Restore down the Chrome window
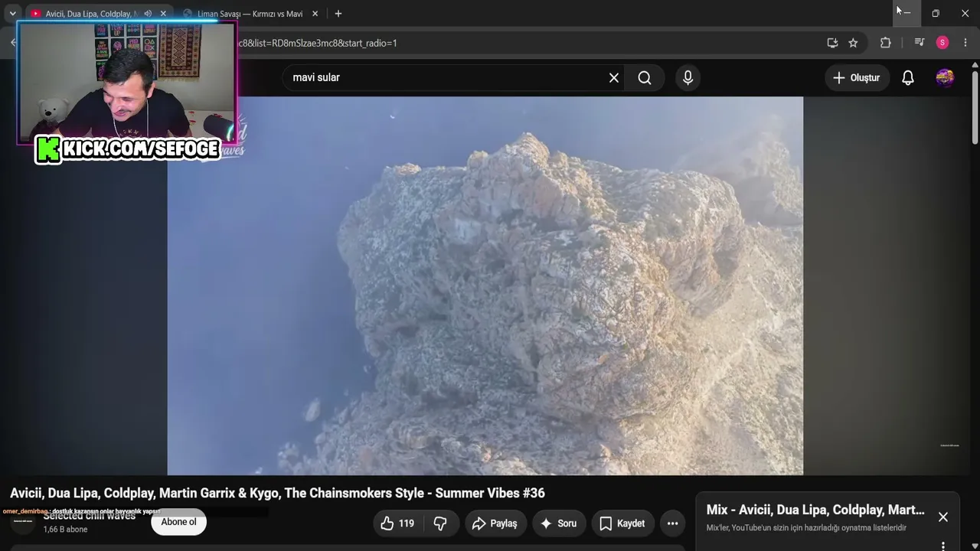 tap(936, 13)
